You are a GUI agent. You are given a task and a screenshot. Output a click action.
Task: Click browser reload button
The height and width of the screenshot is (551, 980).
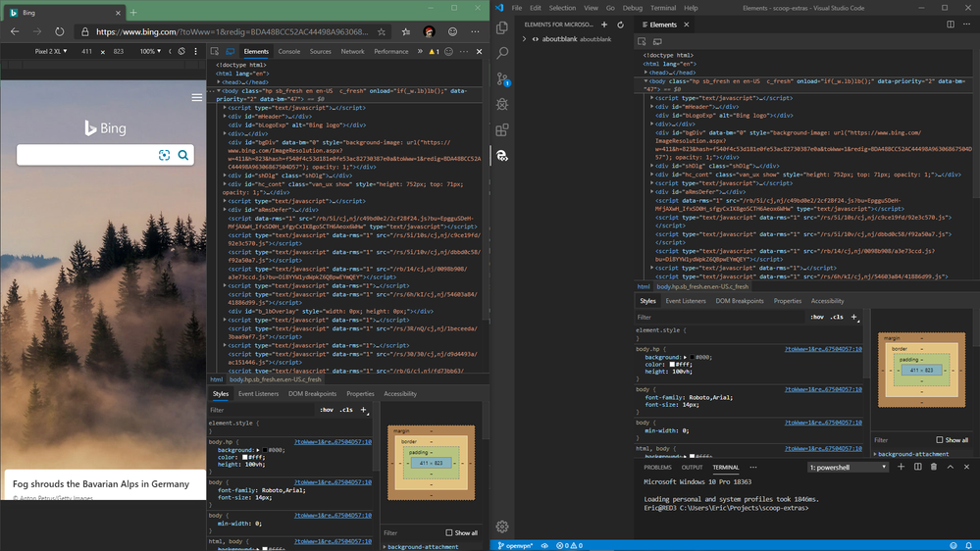(x=60, y=31)
